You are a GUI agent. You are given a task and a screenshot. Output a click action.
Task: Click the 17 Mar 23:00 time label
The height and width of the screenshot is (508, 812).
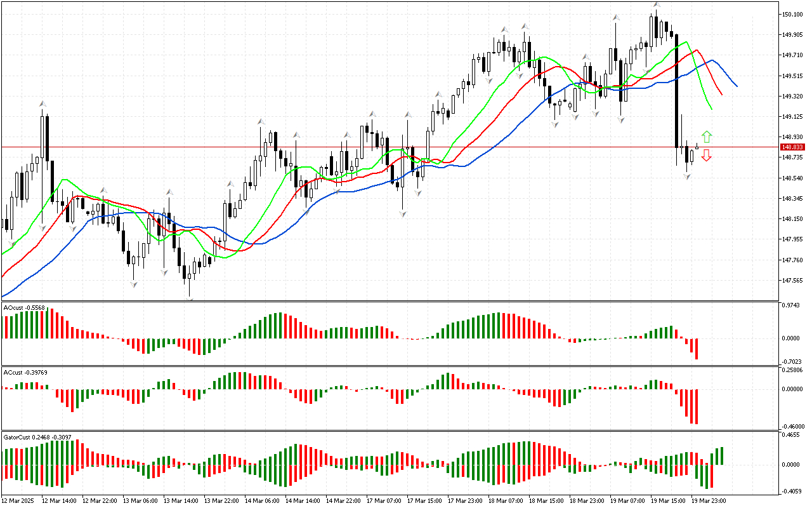pyautogui.click(x=465, y=501)
